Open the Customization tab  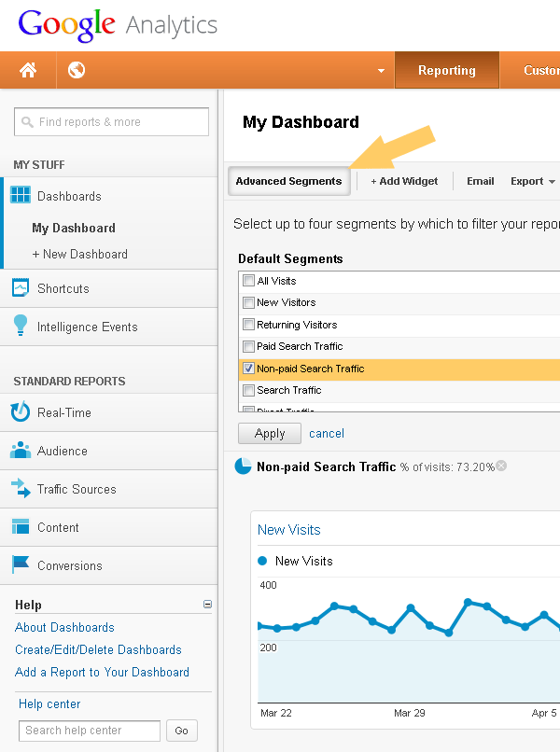[530, 70]
